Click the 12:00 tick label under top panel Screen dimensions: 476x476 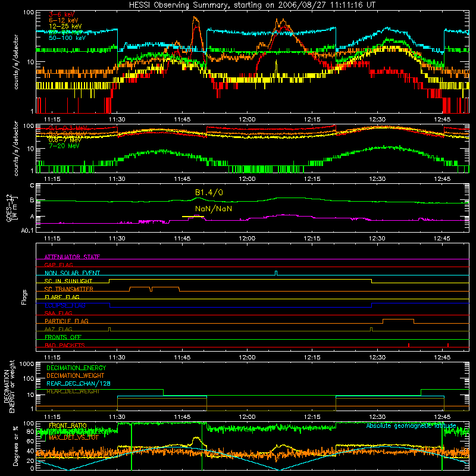(x=247, y=120)
